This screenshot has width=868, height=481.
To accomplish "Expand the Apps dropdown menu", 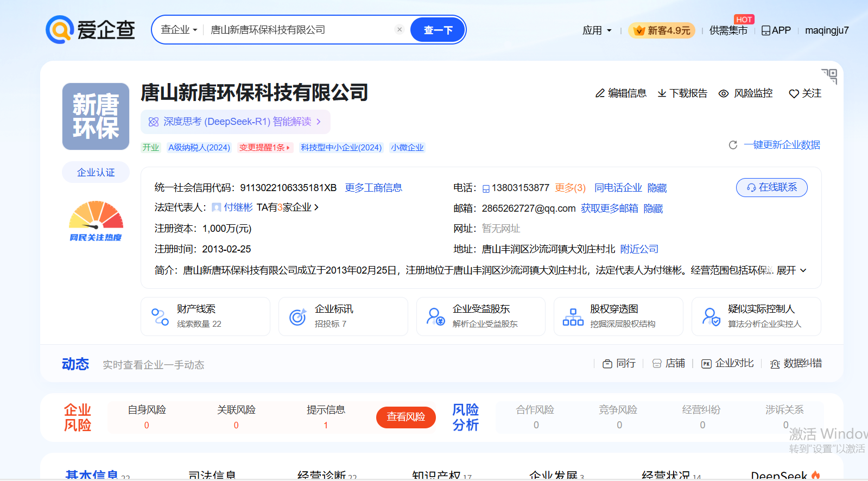I will coord(597,30).
